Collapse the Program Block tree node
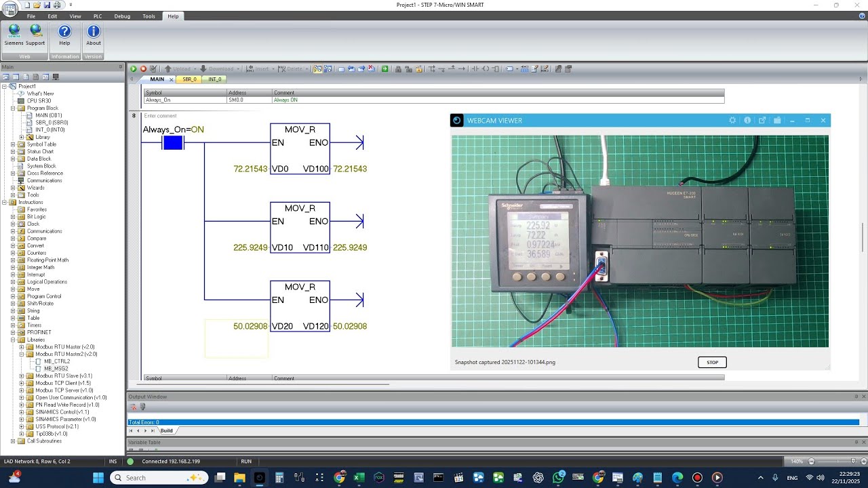Viewport: 868px width, 488px height. 13,108
